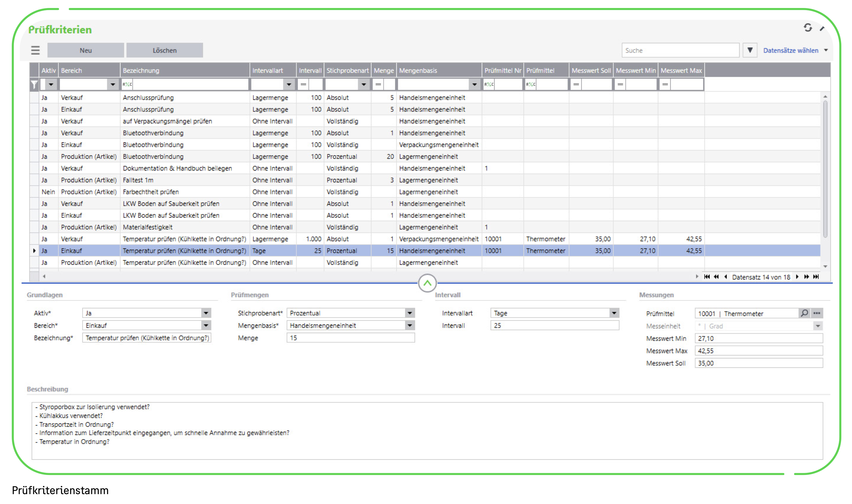Open Mengenbasis dropdown in Prüfmengen
This screenshot has height=504, width=852.
tap(410, 325)
